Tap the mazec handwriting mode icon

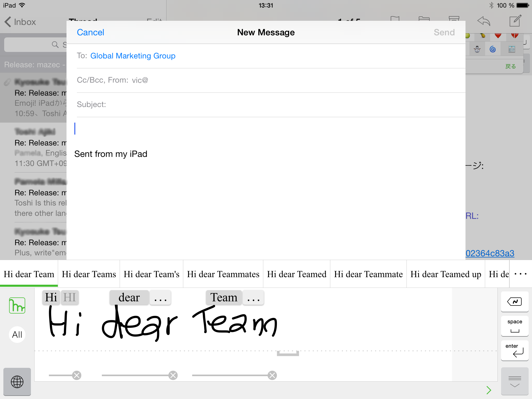(17, 305)
